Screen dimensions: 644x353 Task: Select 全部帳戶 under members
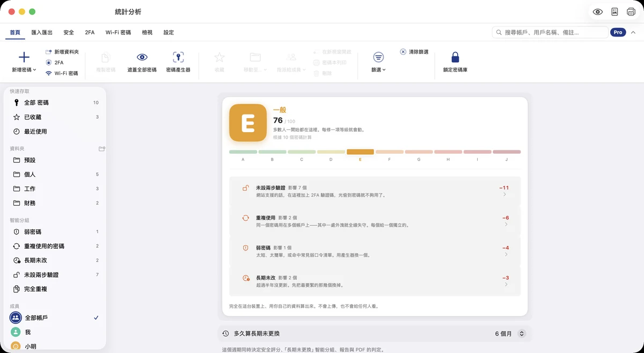[x=55, y=318]
